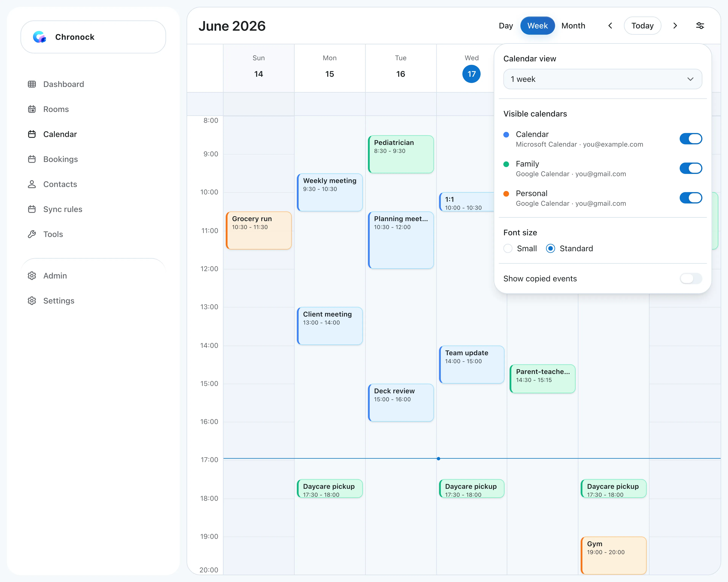
Task: Open Dashboard via its grid icon
Action: pyautogui.click(x=32, y=84)
